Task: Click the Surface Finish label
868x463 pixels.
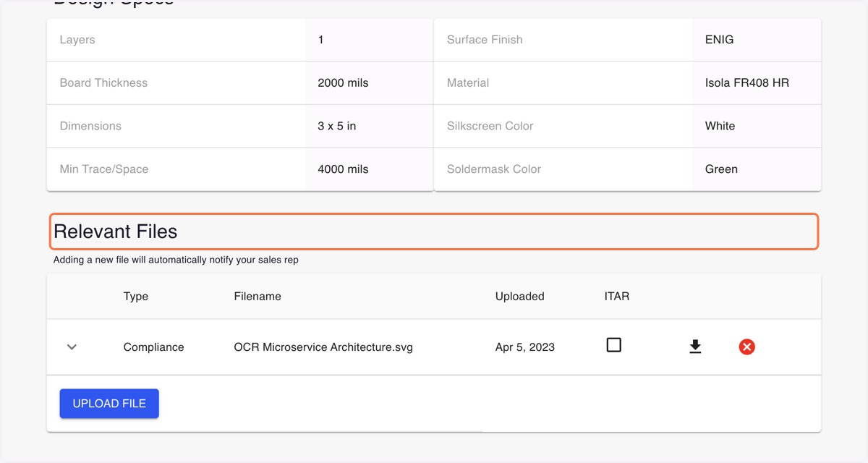Action: (485, 40)
